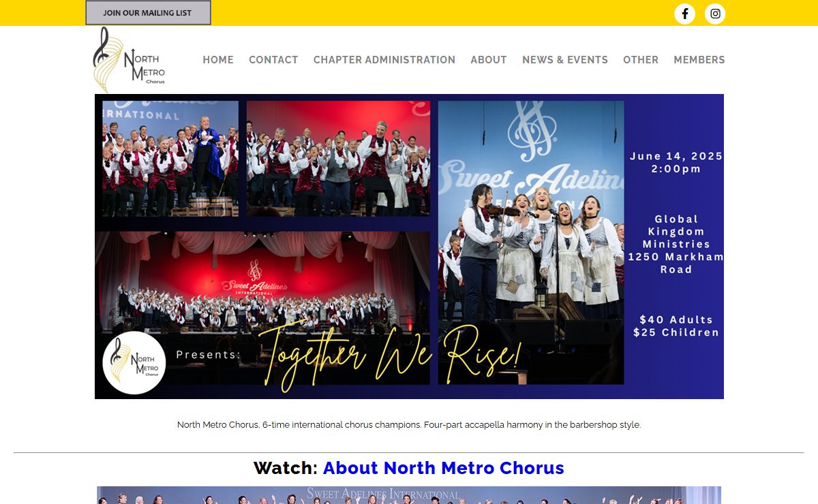Open Chapter Administration menu

pos(384,60)
